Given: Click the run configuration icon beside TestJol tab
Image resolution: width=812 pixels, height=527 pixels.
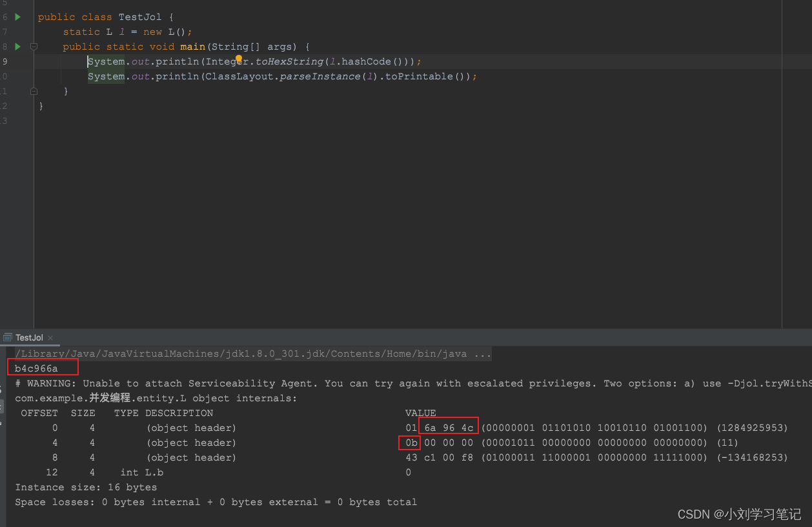Looking at the screenshot, I should point(8,337).
